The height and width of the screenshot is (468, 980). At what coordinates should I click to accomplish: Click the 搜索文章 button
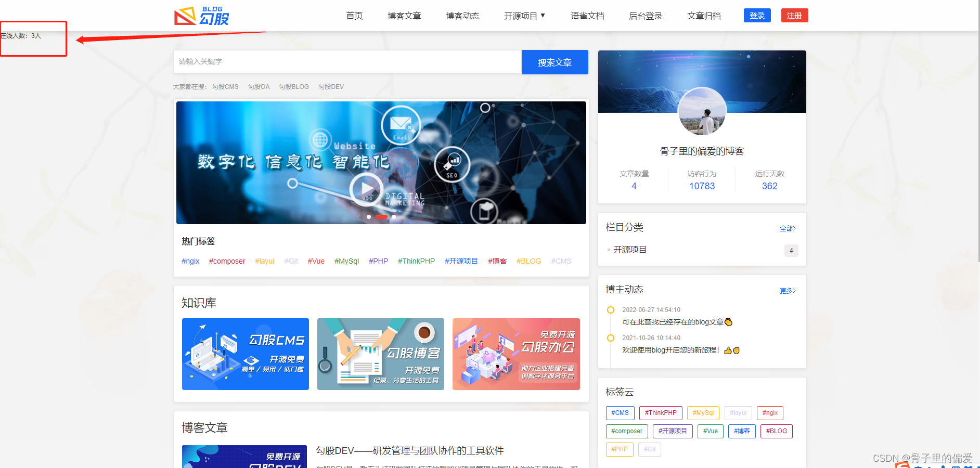pos(555,62)
